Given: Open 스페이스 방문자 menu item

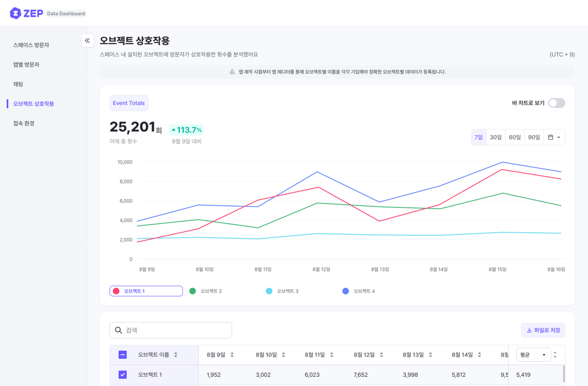Looking at the screenshot, I should click(31, 45).
